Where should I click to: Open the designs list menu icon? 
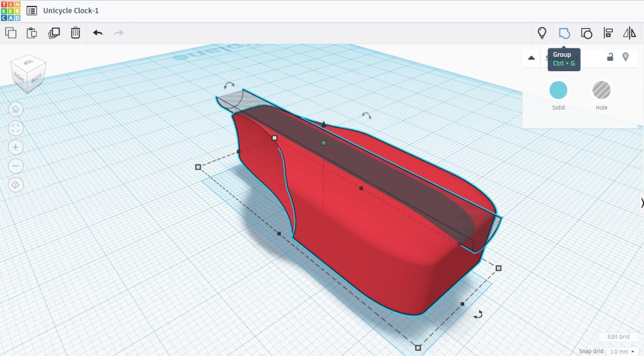tap(32, 11)
